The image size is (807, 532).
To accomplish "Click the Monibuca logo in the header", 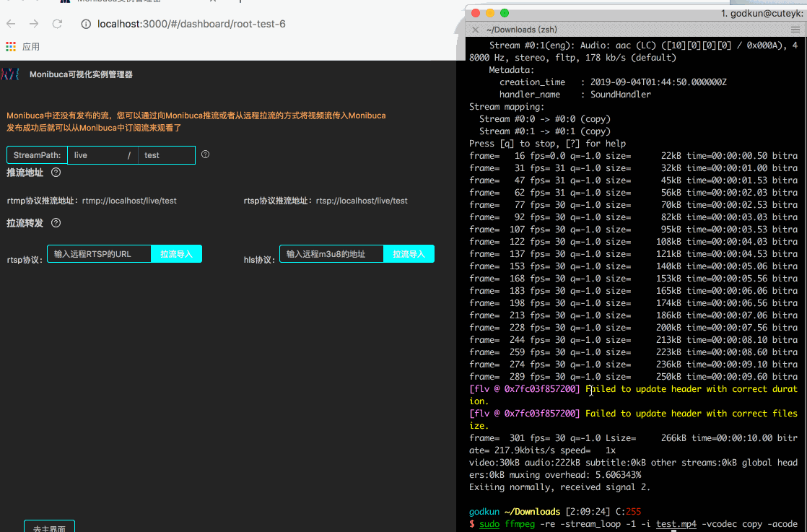I will [x=10, y=74].
